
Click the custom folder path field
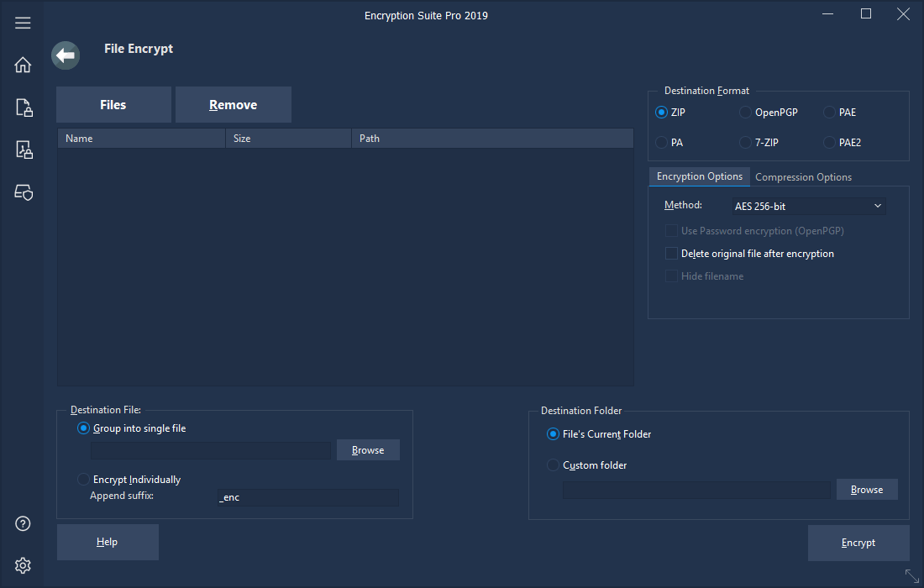(x=696, y=490)
